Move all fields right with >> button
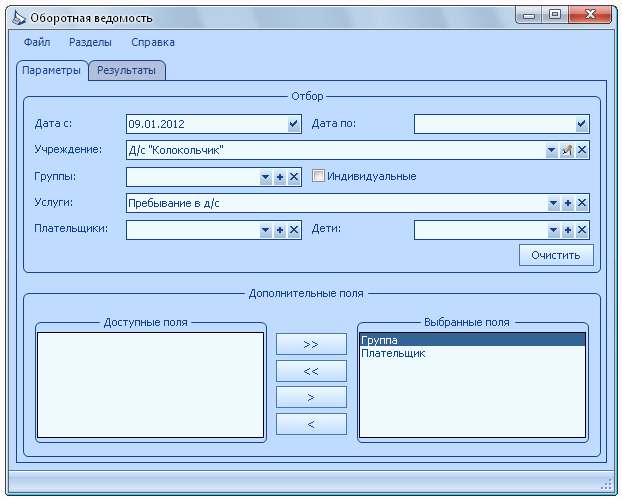 [x=311, y=344]
